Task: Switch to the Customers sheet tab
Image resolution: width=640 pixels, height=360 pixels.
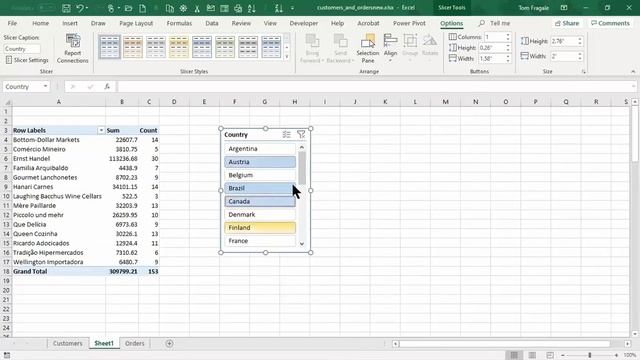Action: 68,344
